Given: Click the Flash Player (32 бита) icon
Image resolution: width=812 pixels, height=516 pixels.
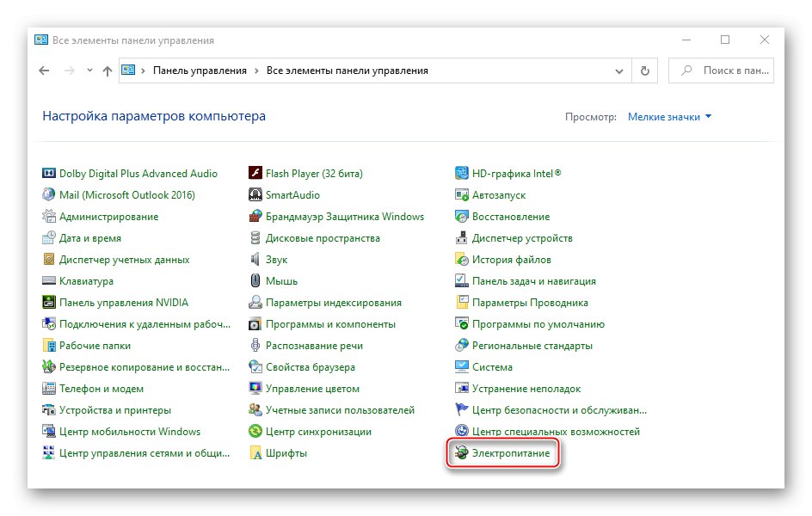Looking at the screenshot, I should pyautogui.click(x=255, y=174).
